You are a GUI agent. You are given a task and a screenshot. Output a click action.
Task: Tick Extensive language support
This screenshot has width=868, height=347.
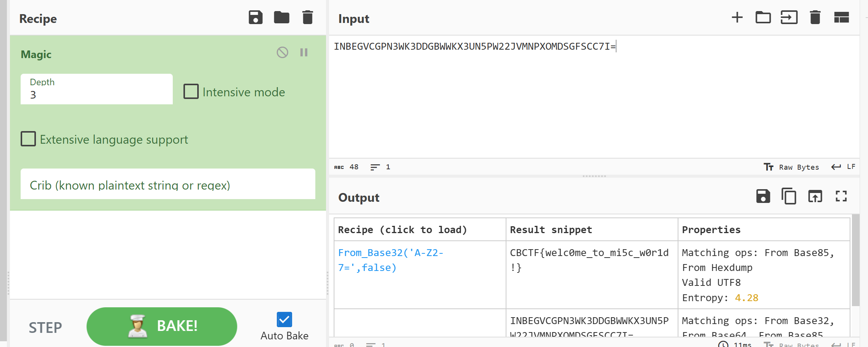(28, 139)
